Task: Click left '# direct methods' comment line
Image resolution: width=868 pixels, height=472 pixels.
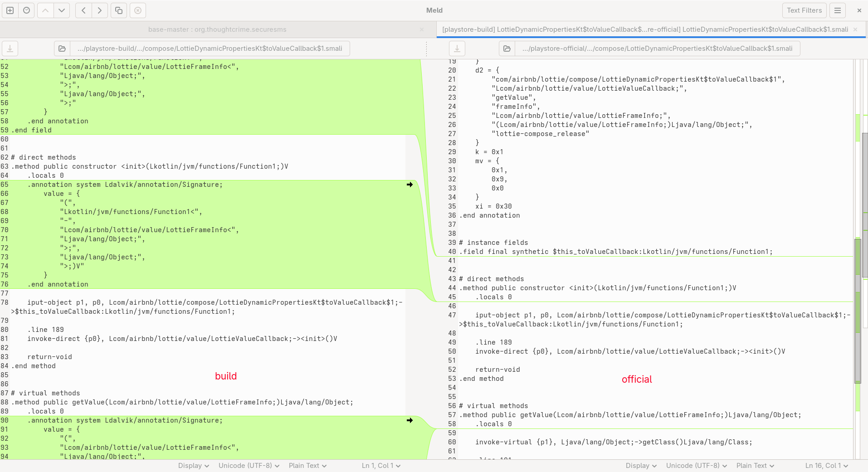Action: (44, 157)
